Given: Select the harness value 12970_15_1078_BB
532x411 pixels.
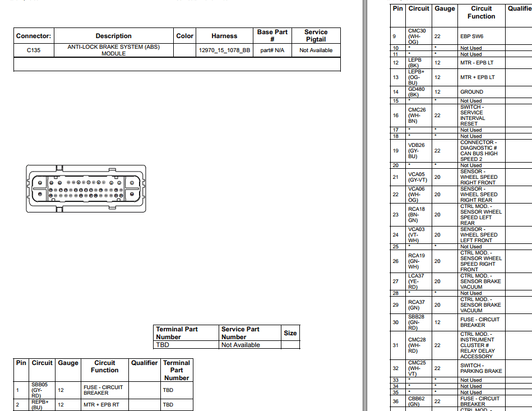Looking at the screenshot, I should [x=224, y=50].
